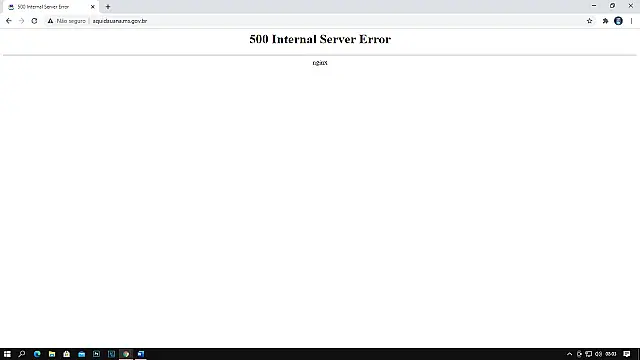Open Microsoft Store bag icon in taskbar

click(x=67, y=354)
